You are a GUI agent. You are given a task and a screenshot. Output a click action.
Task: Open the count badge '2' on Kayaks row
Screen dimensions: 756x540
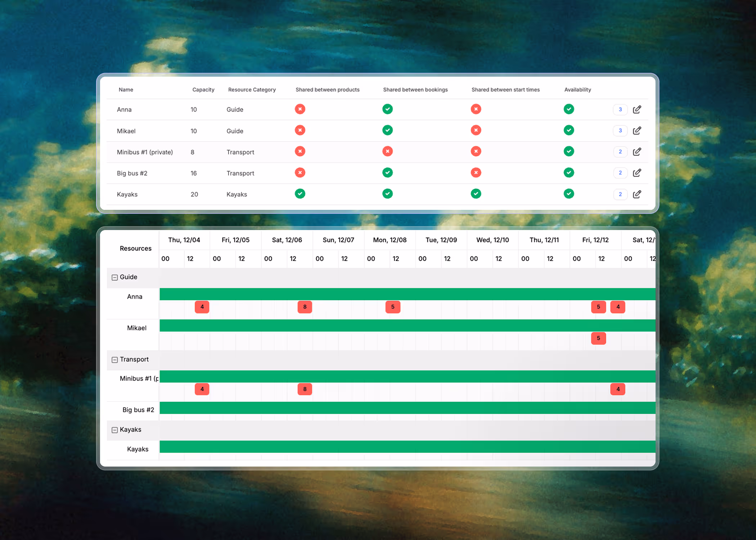tap(620, 194)
